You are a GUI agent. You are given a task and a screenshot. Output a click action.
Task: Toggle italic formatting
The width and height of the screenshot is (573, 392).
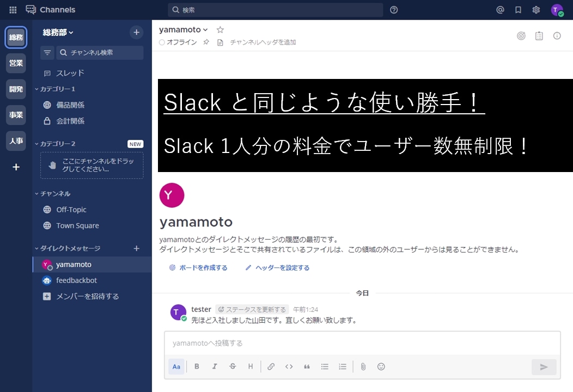215,366
